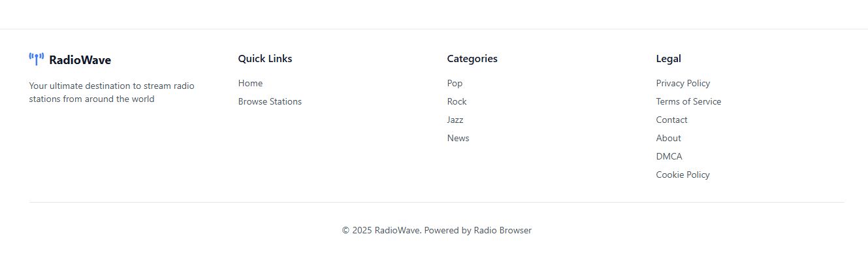The height and width of the screenshot is (268, 868).
Task: Click the footer bottom divider line
Action: tap(436, 202)
